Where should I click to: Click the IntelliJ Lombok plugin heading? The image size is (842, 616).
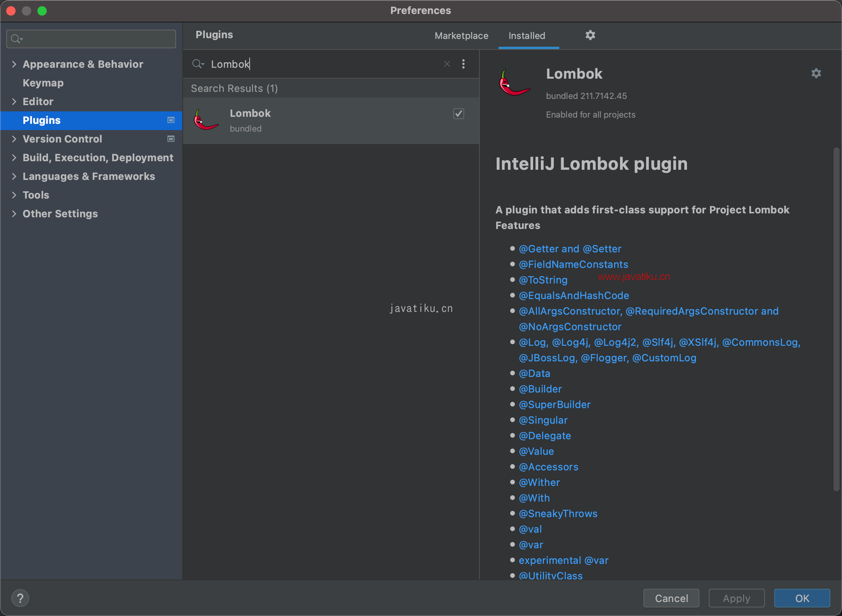[x=591, y=164]
